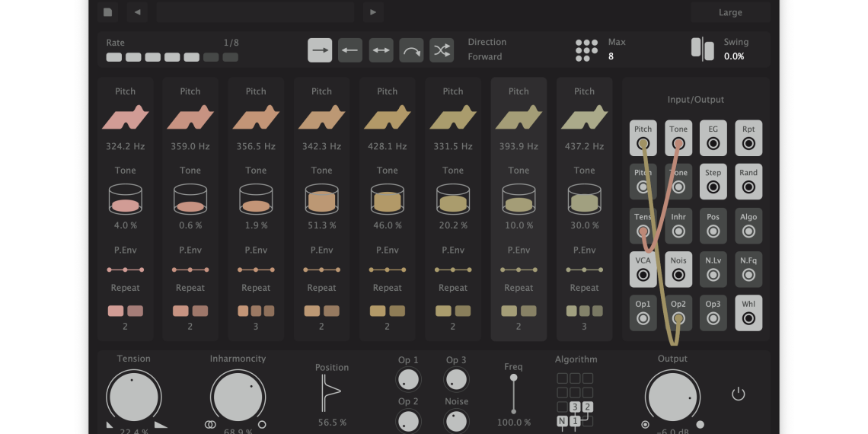Open the preset name selector field
The height and width of the screenshot is (434, 868).
tap(255, 12)
